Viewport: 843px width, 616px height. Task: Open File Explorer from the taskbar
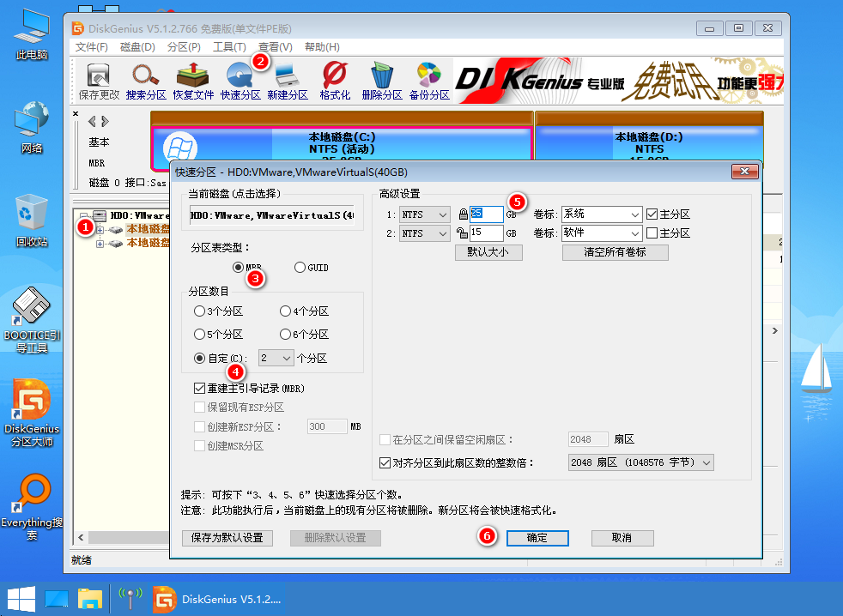click(90, 599)
